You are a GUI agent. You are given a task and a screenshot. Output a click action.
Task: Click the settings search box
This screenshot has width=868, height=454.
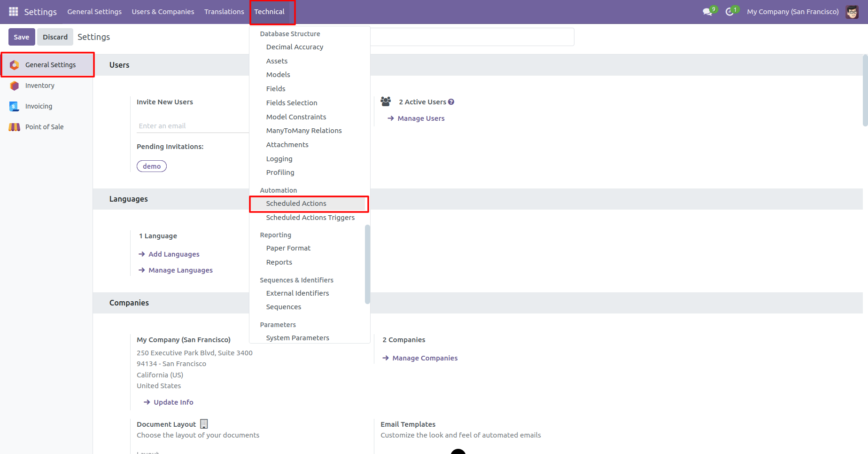(x=472, y=37)
